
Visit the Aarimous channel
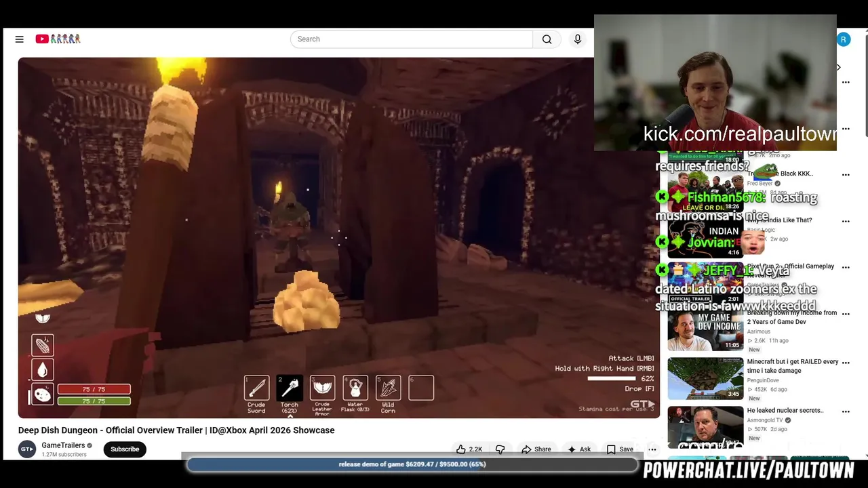[759, 331]
